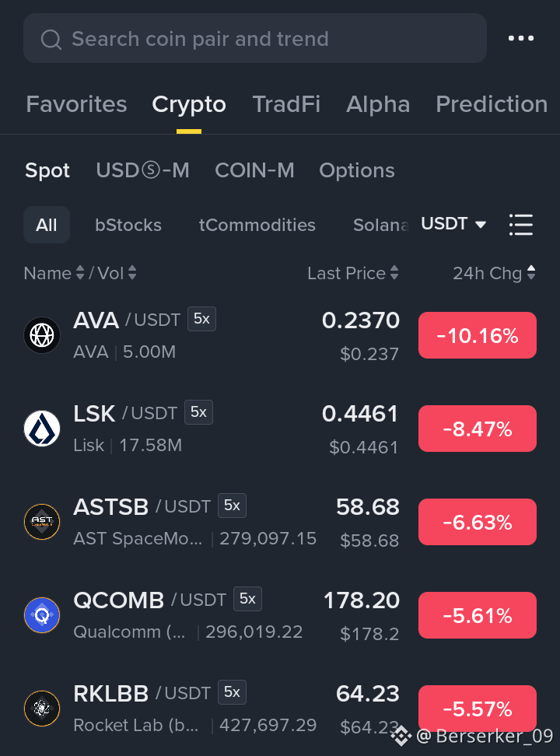
Task: Sort by 24h Chg column
Action: coord(494,273)
